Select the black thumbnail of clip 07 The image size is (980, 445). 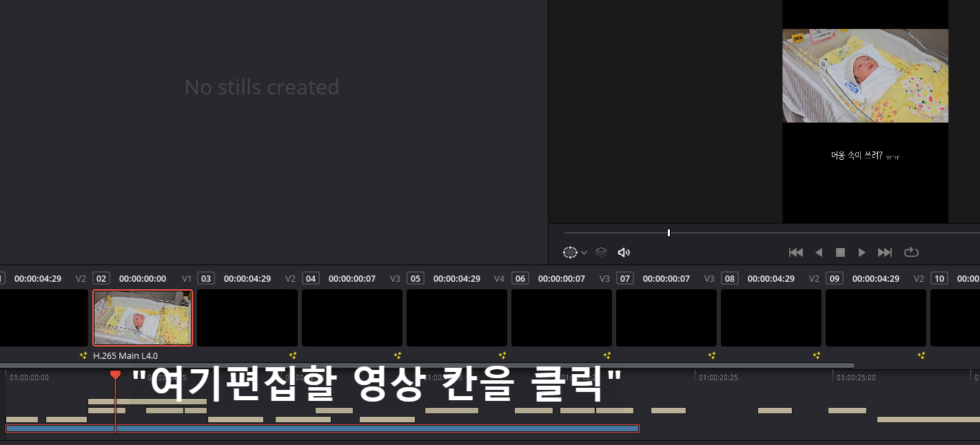pyautogui.click(x=666, y=318)
